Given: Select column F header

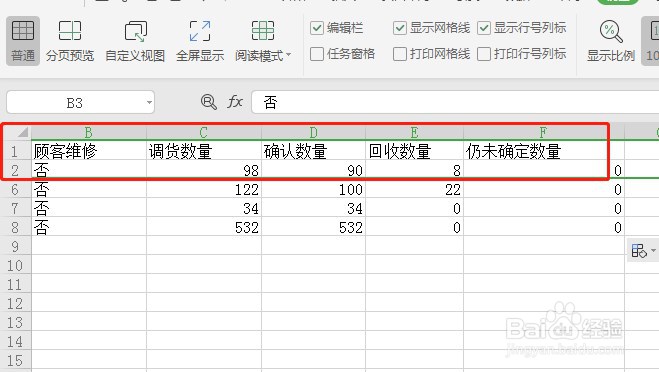Looking at the screenshot, I should pyautogui.click(x=544, y=132).
